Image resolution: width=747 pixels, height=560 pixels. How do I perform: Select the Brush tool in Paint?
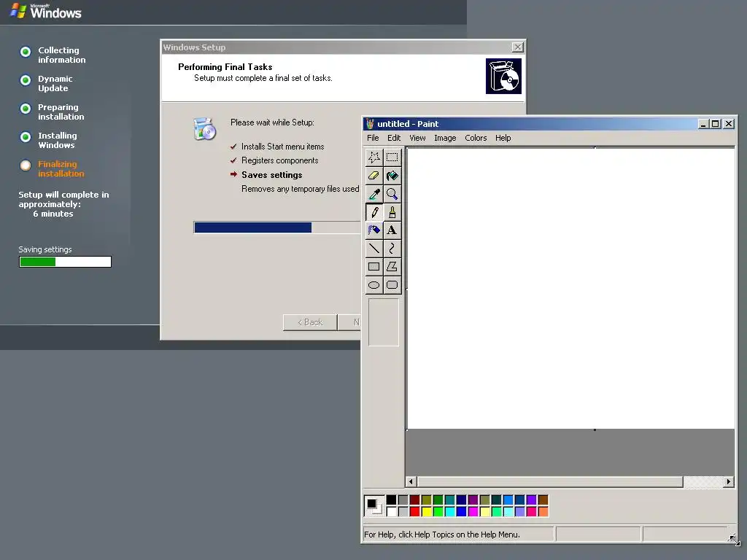click(x=392, y=212)
